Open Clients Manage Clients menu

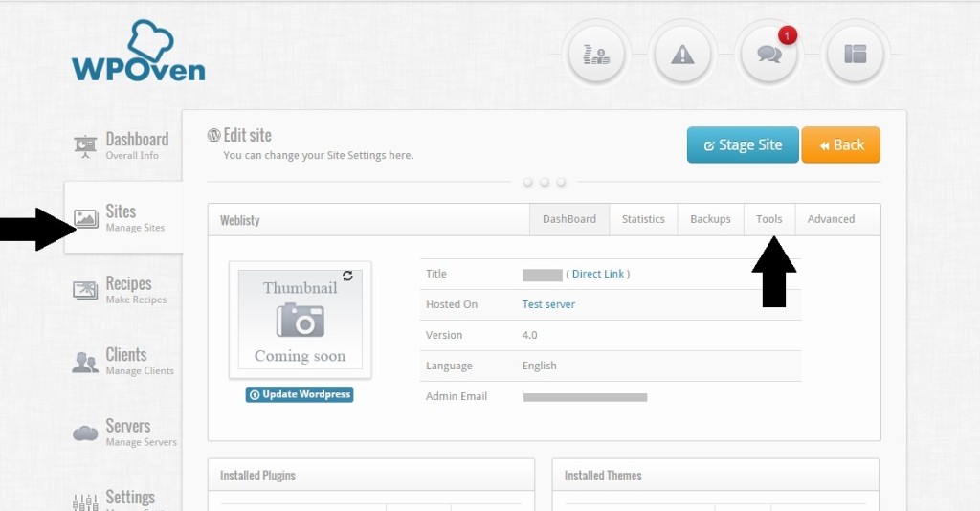pos(122,362)
